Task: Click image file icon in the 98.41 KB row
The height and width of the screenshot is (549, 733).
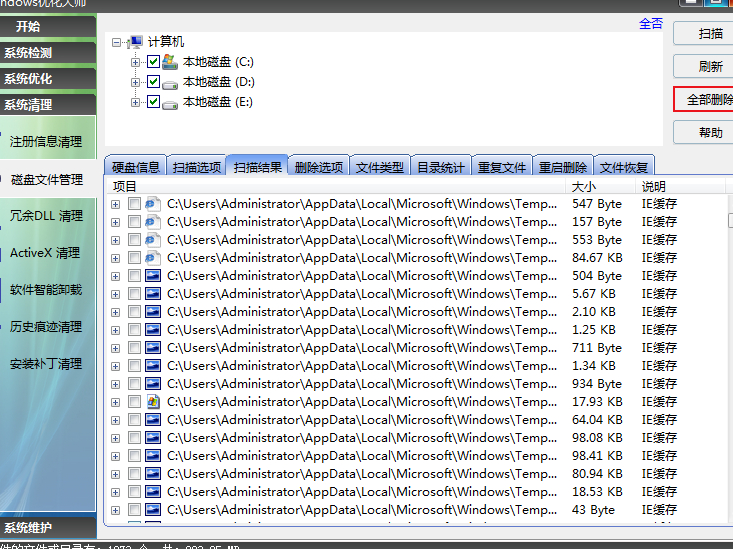Action: [x=153, y=456]
